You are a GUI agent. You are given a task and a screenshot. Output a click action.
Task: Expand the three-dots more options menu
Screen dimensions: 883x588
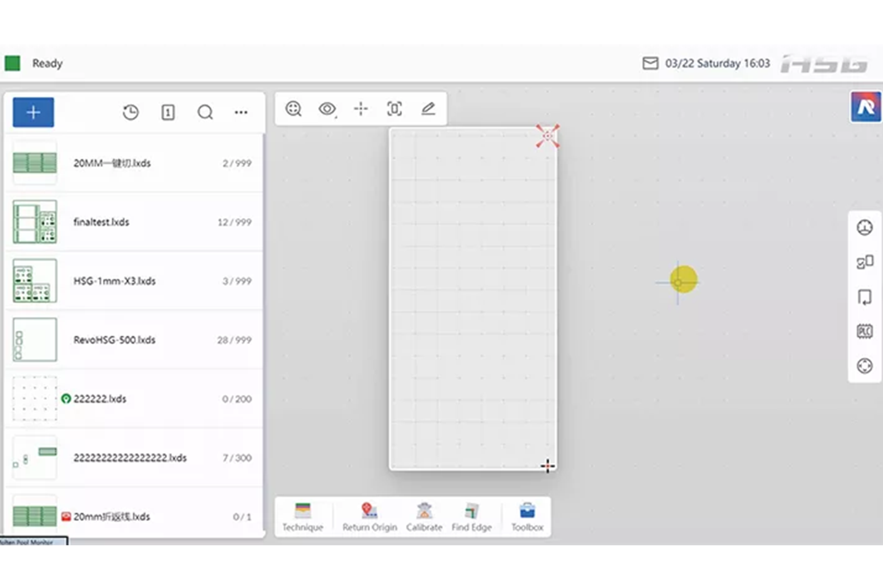click(x=241, y=112)
